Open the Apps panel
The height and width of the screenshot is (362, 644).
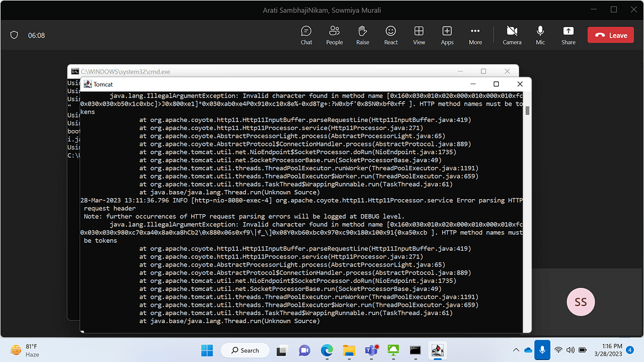tap(447, 35)
